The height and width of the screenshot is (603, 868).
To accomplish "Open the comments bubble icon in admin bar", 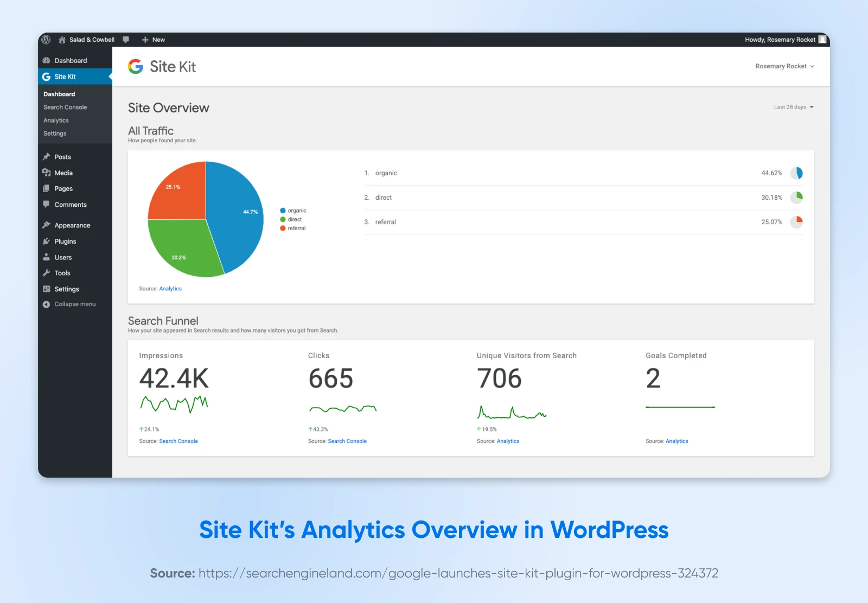I will (x=126, y=40).
